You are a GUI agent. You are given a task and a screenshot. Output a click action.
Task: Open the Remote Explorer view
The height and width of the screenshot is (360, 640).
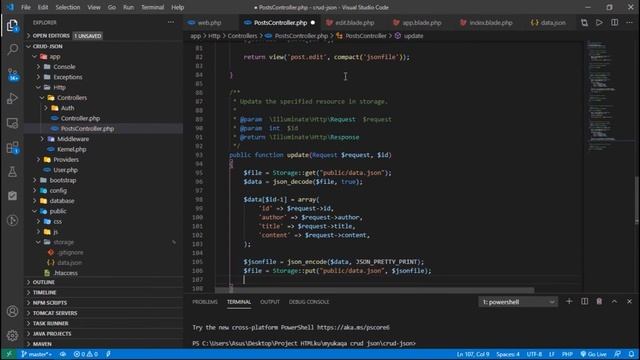point(12,123)
